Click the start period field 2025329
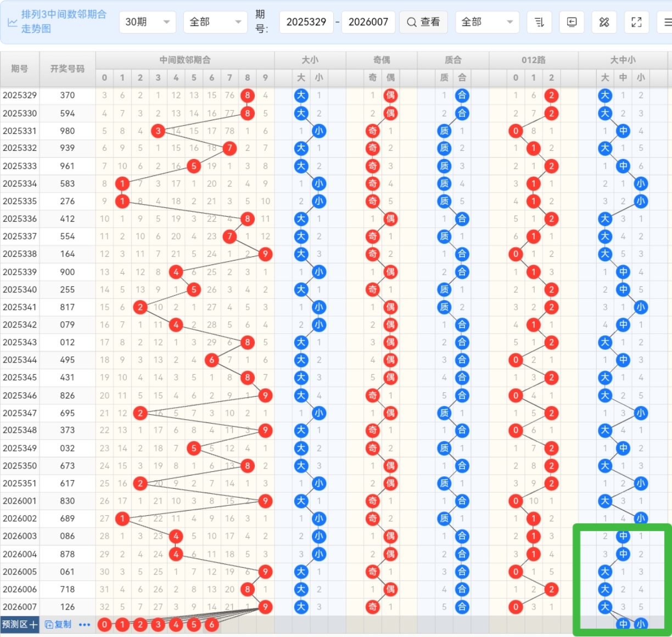The image size is (672, 637). pos(306,22)
